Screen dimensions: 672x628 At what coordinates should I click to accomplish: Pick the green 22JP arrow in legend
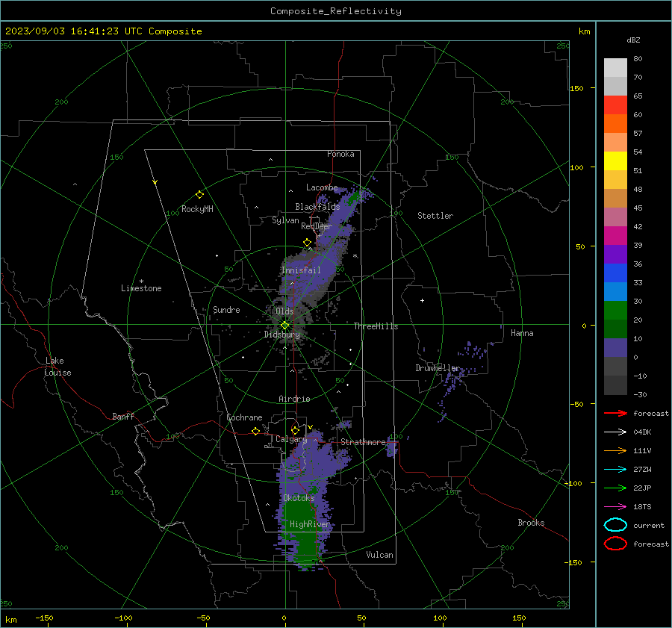[x=615, y=488]
